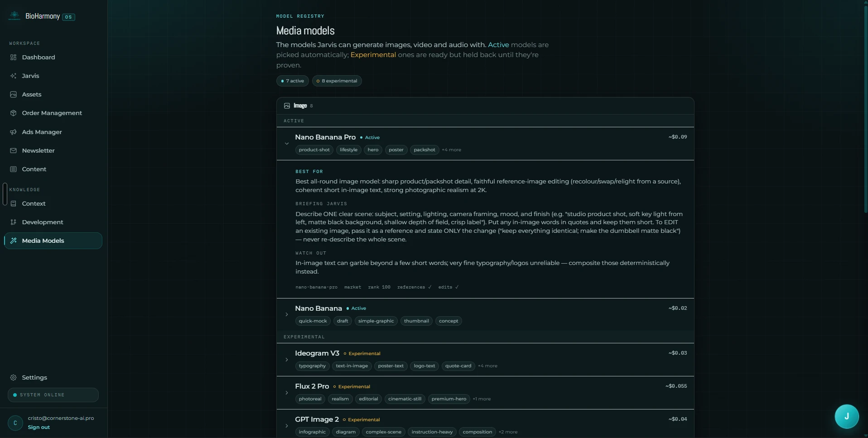Screen dimensions: 868x438
Task: Click the Order Management box icon
Action: click(13, 113)
